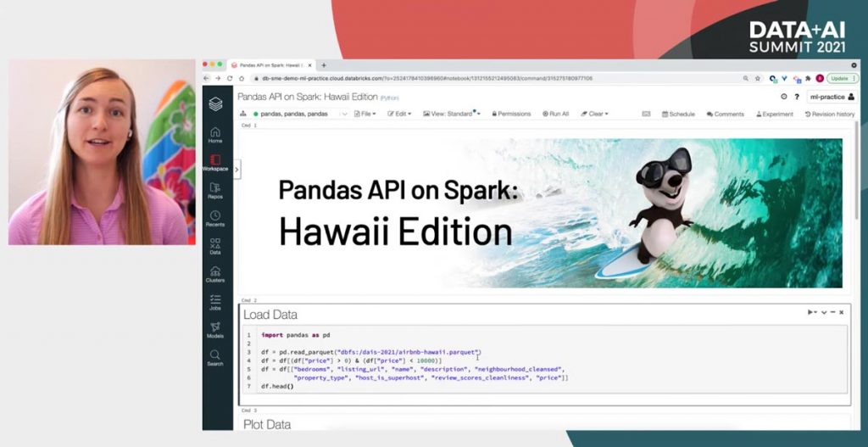Minimize the Load Data cell
Image resolution: width=868 pixels, height=447 pixels.
point(832,312)
